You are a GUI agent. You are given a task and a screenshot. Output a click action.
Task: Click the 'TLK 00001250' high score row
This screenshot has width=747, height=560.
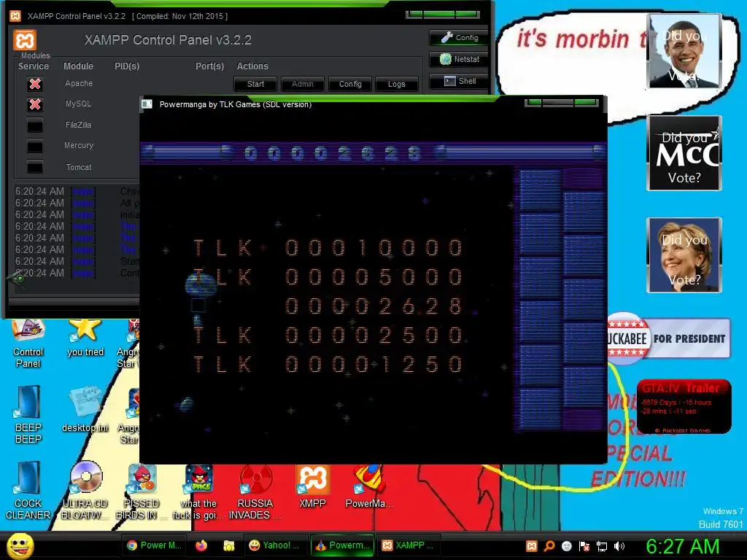pyautogui.click(x=328, y=365)
